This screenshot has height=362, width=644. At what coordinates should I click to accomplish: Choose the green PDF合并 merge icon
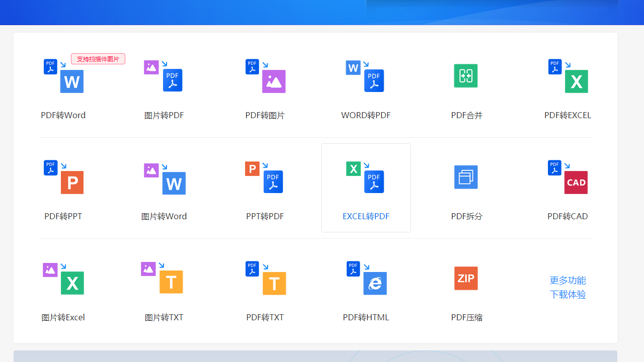click(466, 76)
